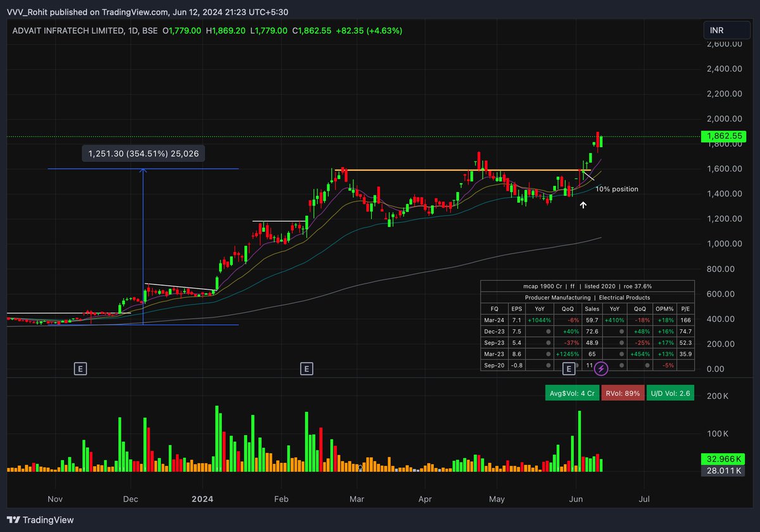This screenshot has height=532, width=760.
Task: Click the Mar-23 quarter cell
Action: tap(494, 354)
